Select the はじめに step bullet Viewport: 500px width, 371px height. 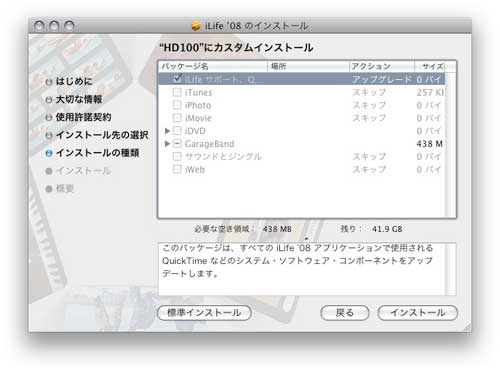coord(49,82)
